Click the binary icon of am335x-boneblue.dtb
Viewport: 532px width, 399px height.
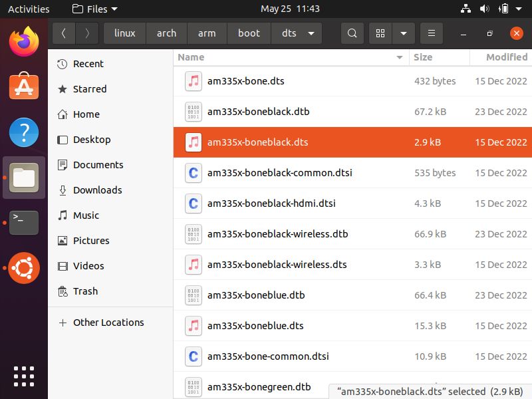click(194, 295)
